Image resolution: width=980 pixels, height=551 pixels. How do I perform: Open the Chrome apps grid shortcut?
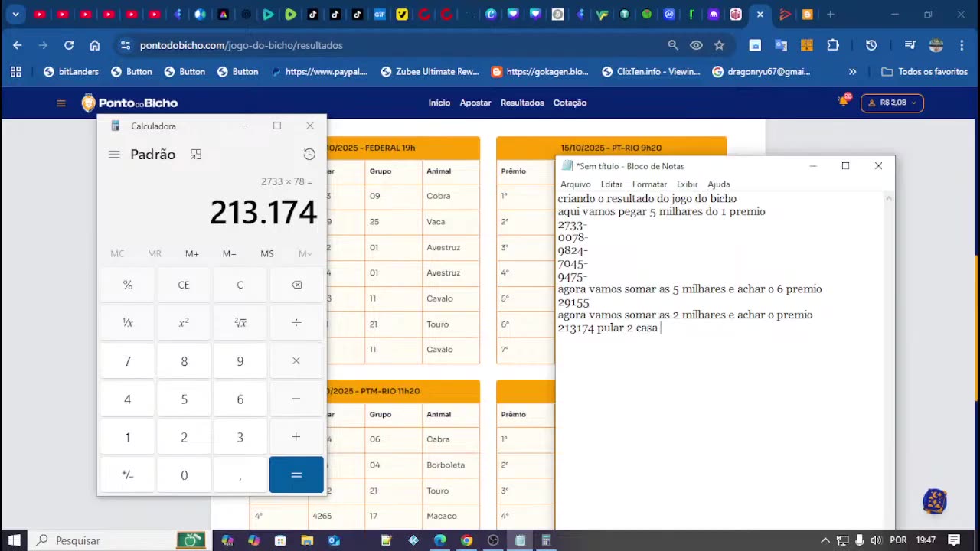(x=16, y=72)
